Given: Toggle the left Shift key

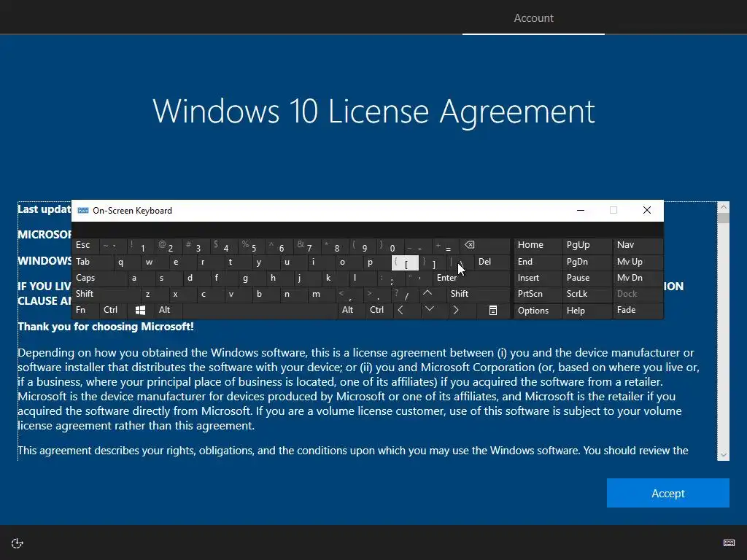Looking at the screenshot, I should click(x=107, y=294).
